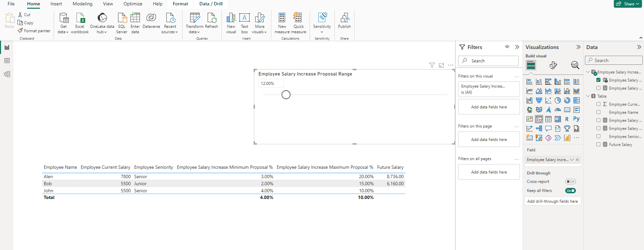Switch to Format visual pane icon
The width and height of the screenshot is (644, 250).
click(x=553, y=65)
